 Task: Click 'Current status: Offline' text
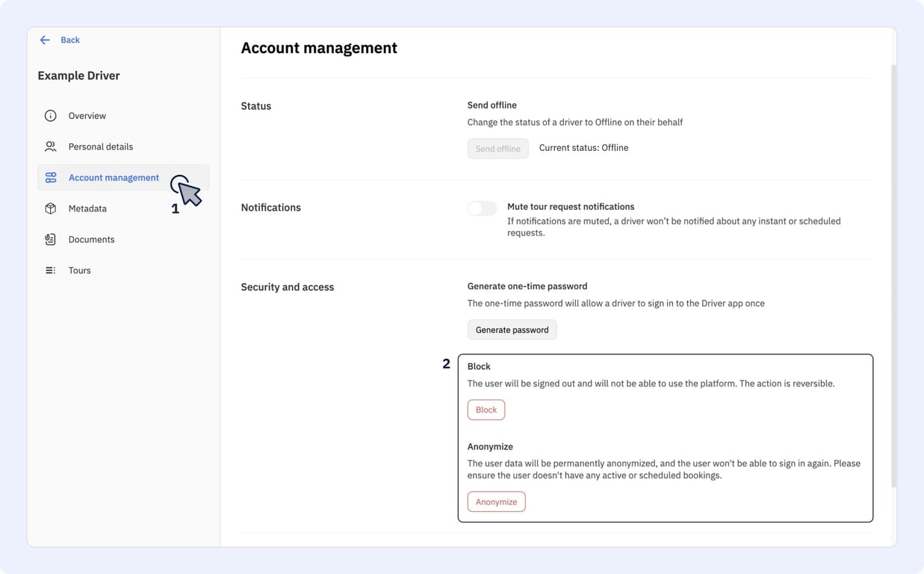tap(583, 148)
